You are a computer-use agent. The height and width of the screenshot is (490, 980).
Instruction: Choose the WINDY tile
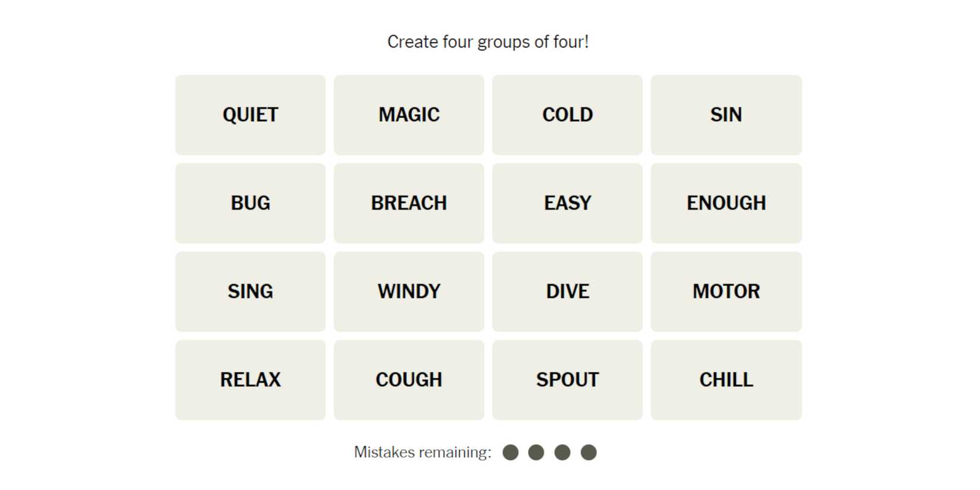pyautogui.click(x=409, y=292)
